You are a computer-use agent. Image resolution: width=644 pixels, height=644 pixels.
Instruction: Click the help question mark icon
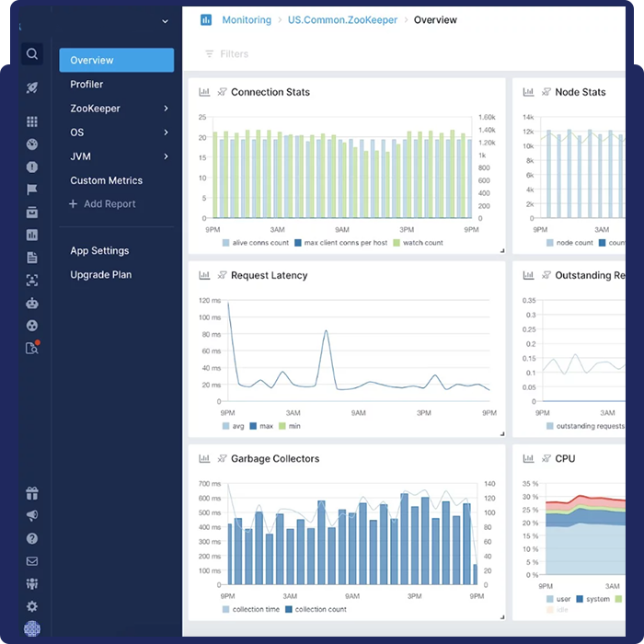32,539
